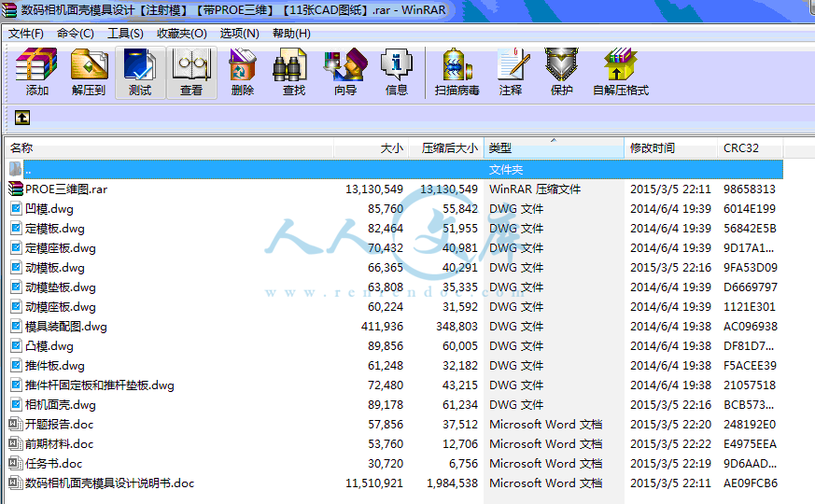Click the 添加 (Add) toolbar icon
This screenshot has width=815, height=504.
36,64
